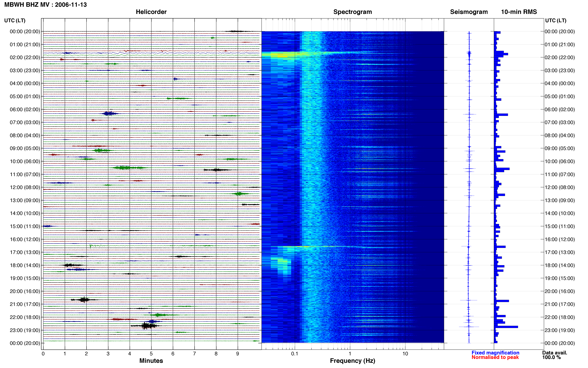Viewport: 588px width, 368px height.
Task: Click the left '06:00 (02:00)' time label
Action: click(25, 110)
